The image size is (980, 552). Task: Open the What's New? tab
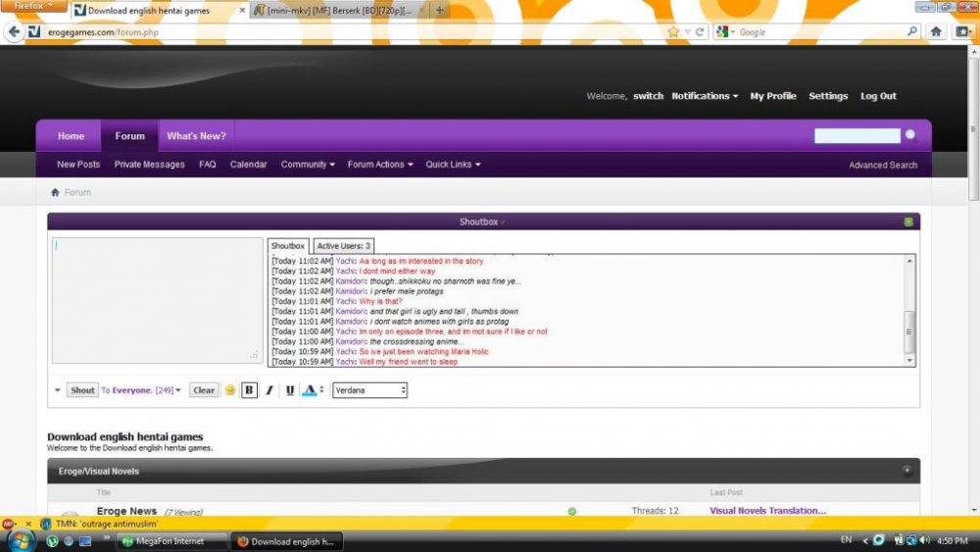coord(196,136)
